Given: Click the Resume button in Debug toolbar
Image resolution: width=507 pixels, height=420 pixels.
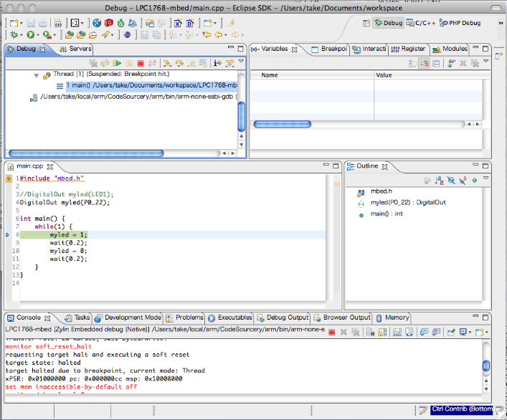Looking at the screenshot, I should click(x=117, y=64).
